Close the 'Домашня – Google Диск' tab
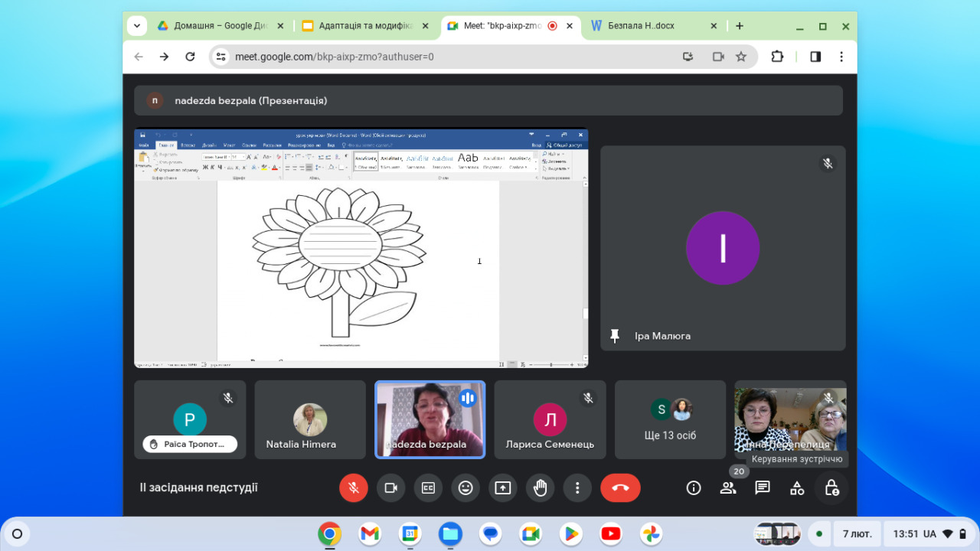The image size is (980, 551). pos(280,25)
